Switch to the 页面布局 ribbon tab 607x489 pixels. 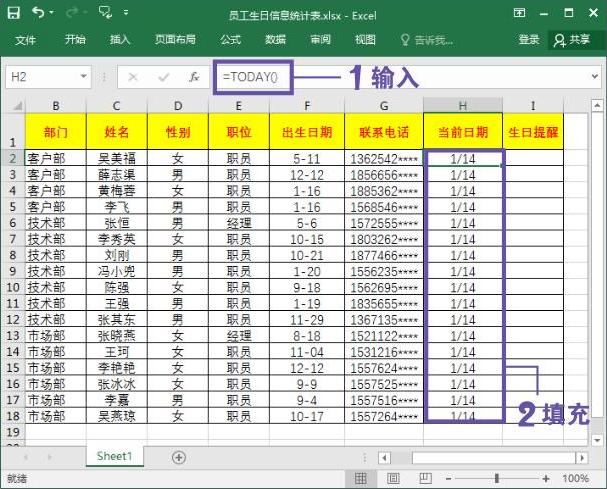[x=175, y=39]
